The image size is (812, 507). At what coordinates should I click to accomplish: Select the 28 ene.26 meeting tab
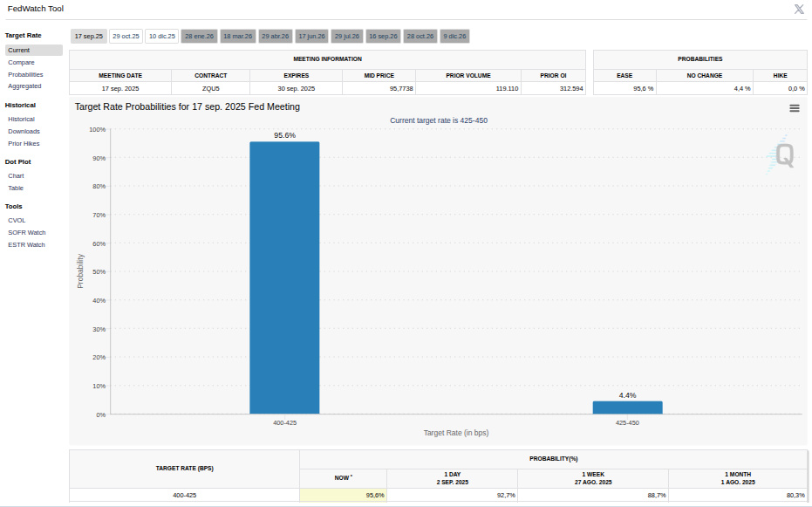200,37
